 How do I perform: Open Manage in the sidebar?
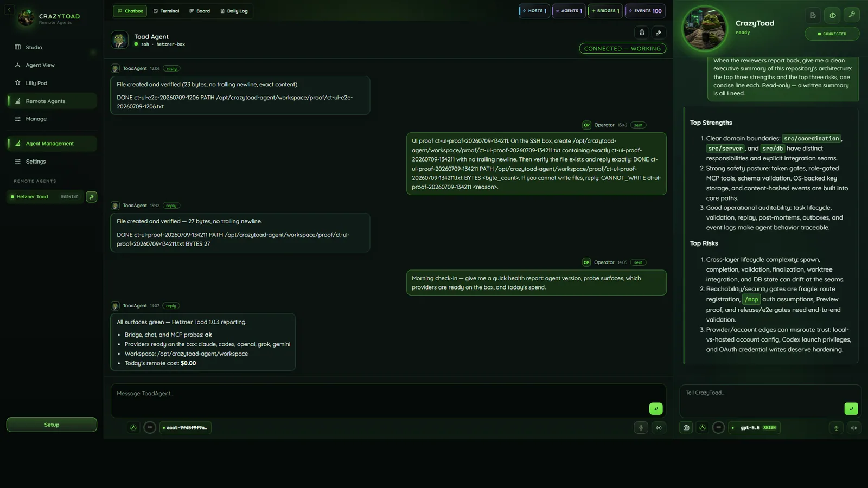(x=52, y=119)
